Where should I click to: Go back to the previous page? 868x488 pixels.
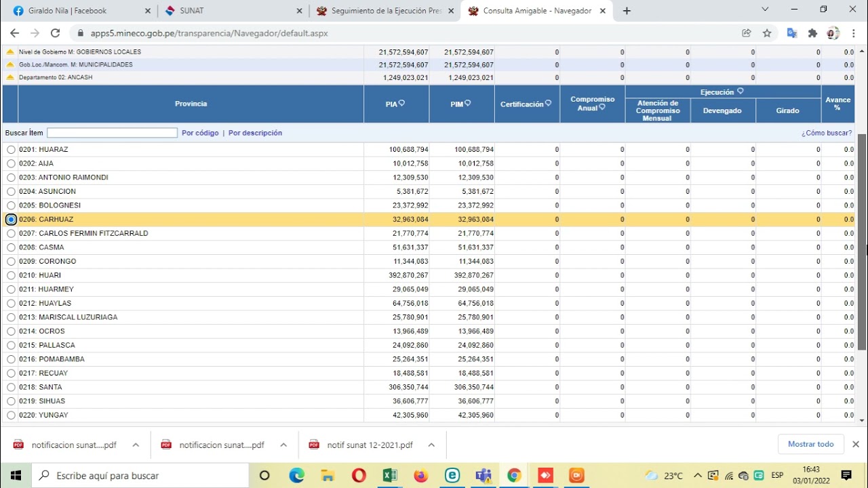[x=15, y=33]
